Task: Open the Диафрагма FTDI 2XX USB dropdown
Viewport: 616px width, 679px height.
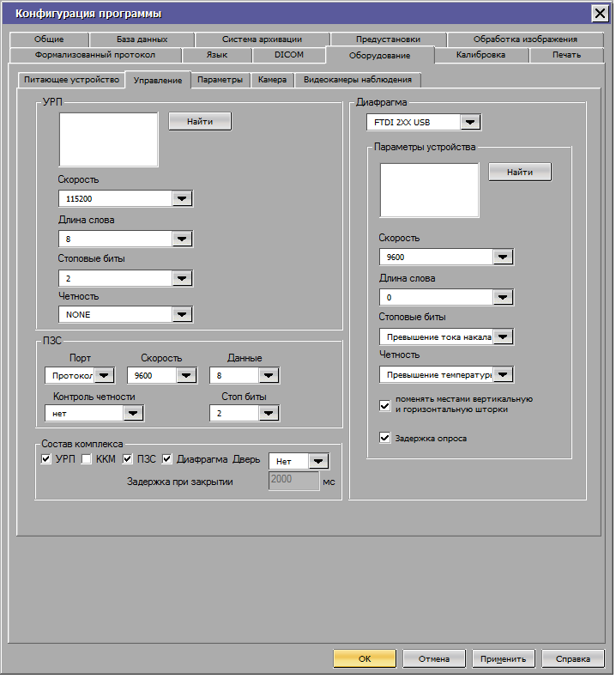Action: [x=469, y=123]
